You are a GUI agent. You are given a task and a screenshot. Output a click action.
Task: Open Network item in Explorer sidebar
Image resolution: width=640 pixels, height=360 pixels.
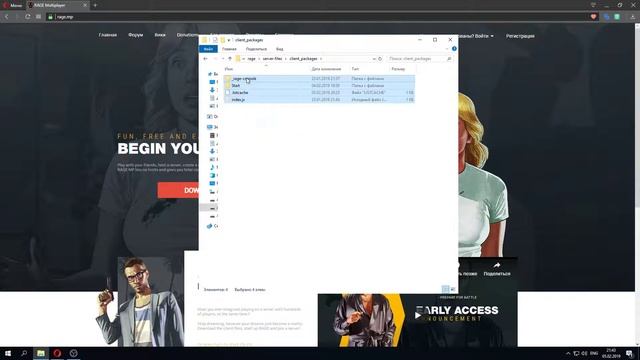click(x=213, y=226)
